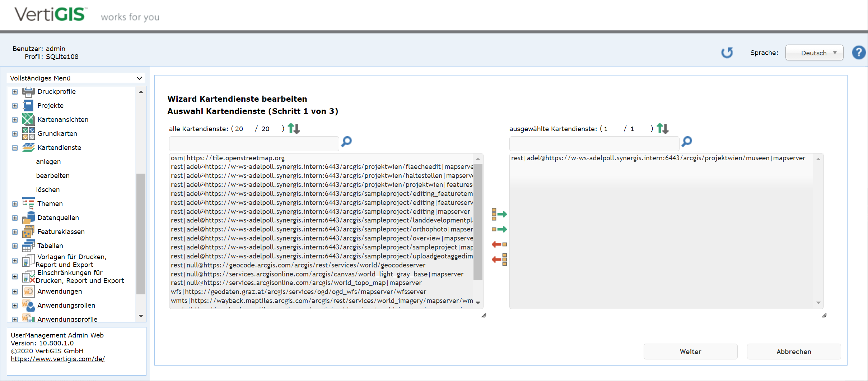
Task: Expand the Themen tree node
Action: [x=15, y=204]
